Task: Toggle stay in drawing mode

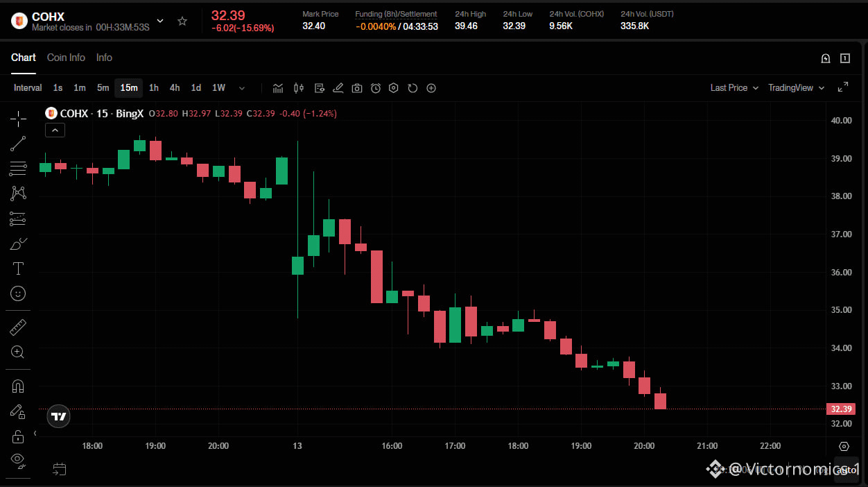Action: (19, 411)
